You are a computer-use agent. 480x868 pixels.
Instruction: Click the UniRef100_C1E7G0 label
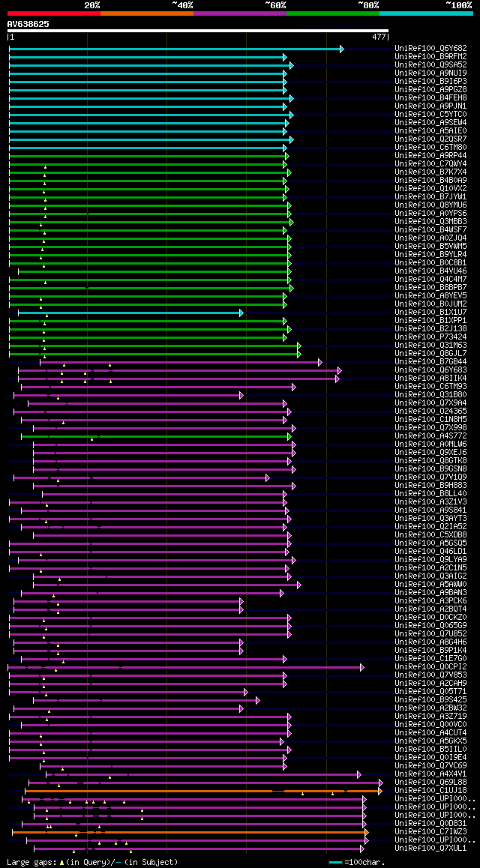coord(430,659)
